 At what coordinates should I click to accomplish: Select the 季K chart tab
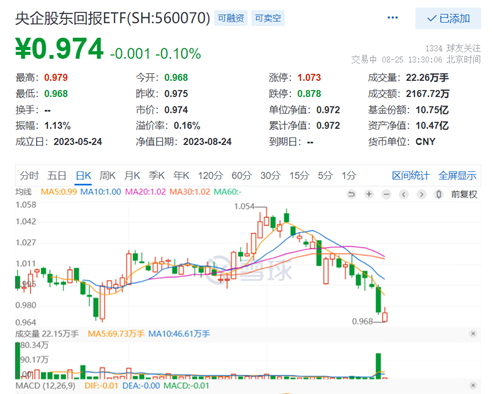pyautogui.click(x=157, y=175)
